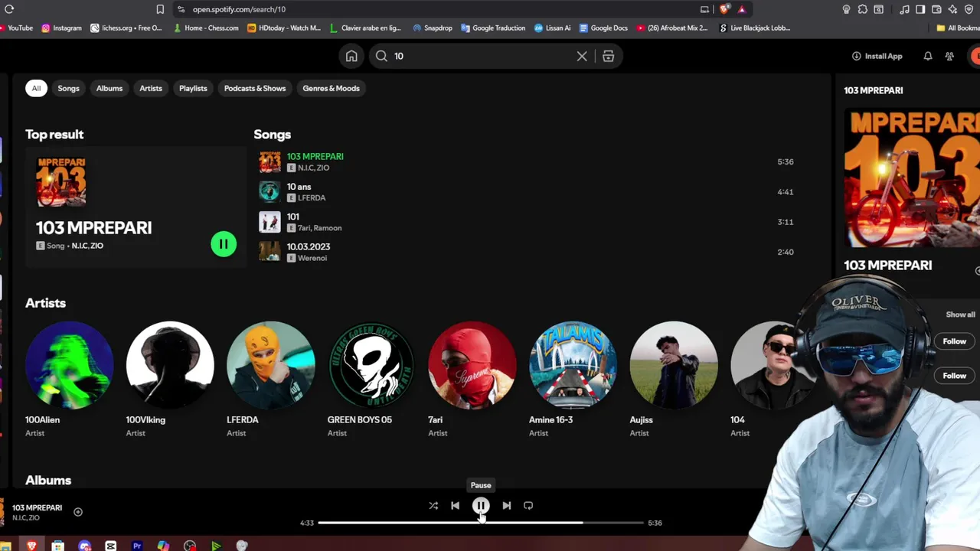Go to the Spotify Home icon
This screenshot has height=551, width=980.
click(351, 56)
